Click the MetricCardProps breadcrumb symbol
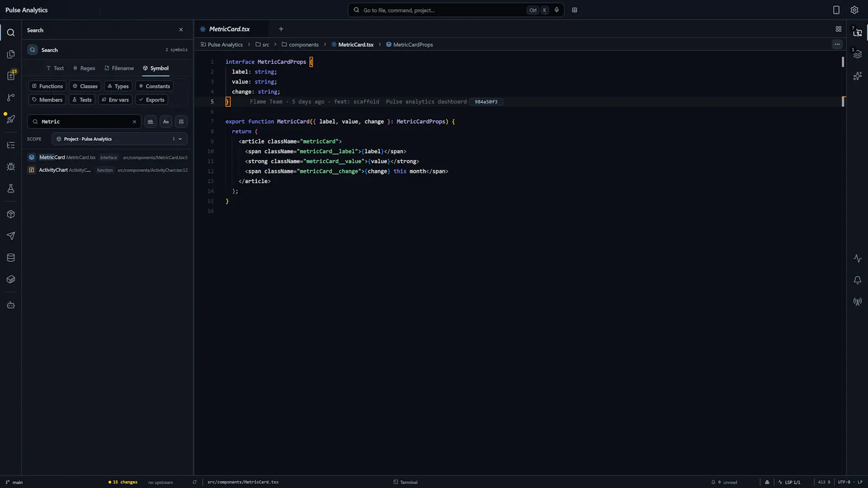The width and height of the screenshot is (868, 488). point(410,44)
